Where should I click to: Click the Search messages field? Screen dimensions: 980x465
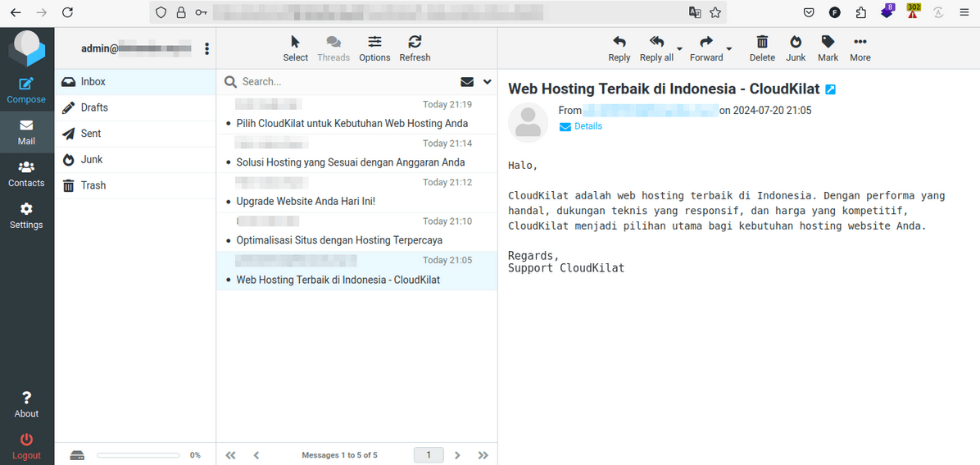[344, 82]
